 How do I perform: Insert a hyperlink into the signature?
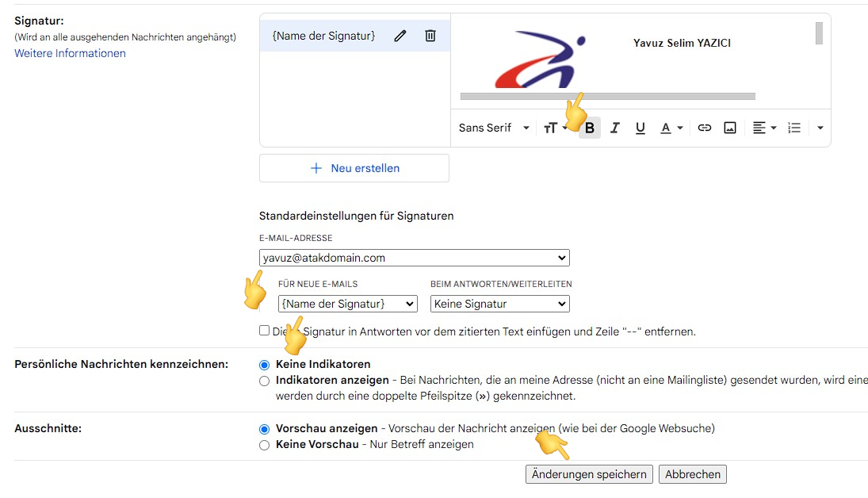click(x=704, y=127)
